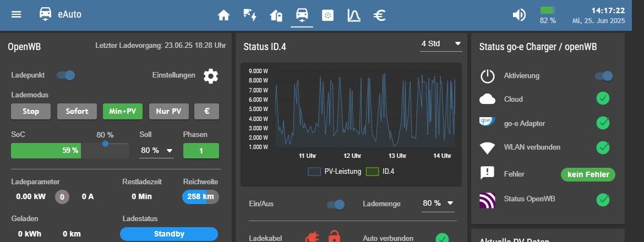Open the house battery page icon
Image resolution: width=644 pixels, height=242 pixels.
(276, 15)
